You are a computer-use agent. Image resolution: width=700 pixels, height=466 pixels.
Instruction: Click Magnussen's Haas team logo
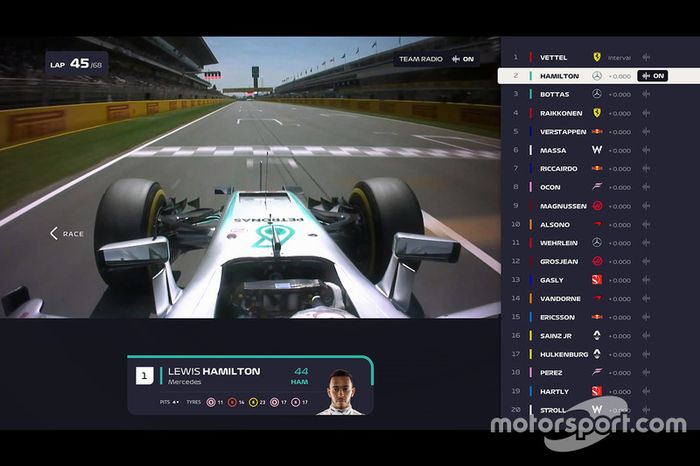point(597,205)
